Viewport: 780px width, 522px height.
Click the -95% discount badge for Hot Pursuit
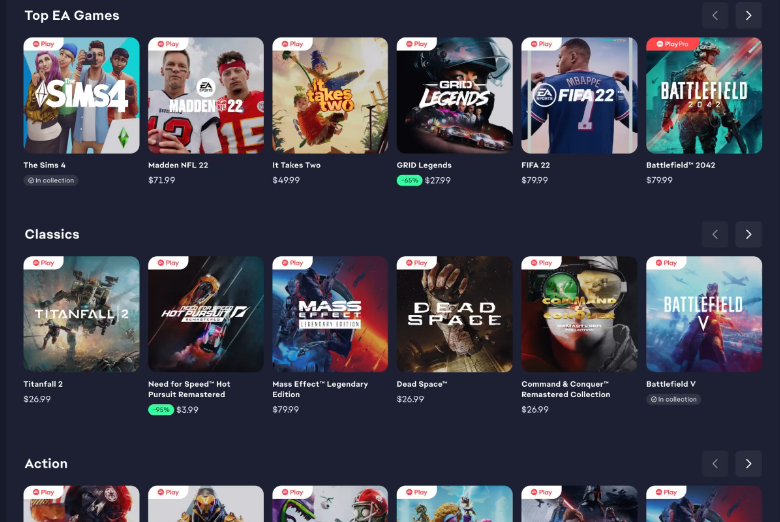161,410
